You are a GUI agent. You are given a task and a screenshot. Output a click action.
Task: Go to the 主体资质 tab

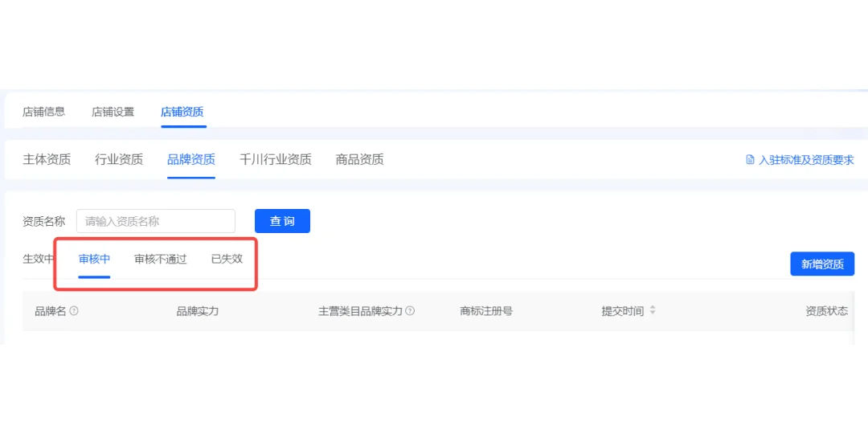[47, 159]
